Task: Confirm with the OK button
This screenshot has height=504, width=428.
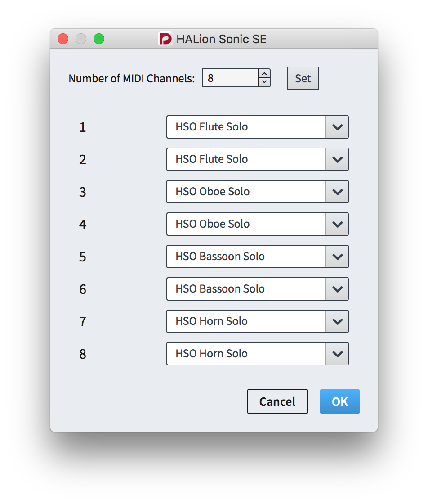Action: (340, 401)
